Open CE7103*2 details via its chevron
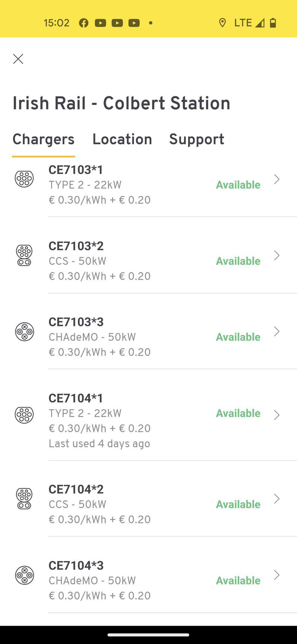This screenshot has height=644, width=297. [276, 255]
